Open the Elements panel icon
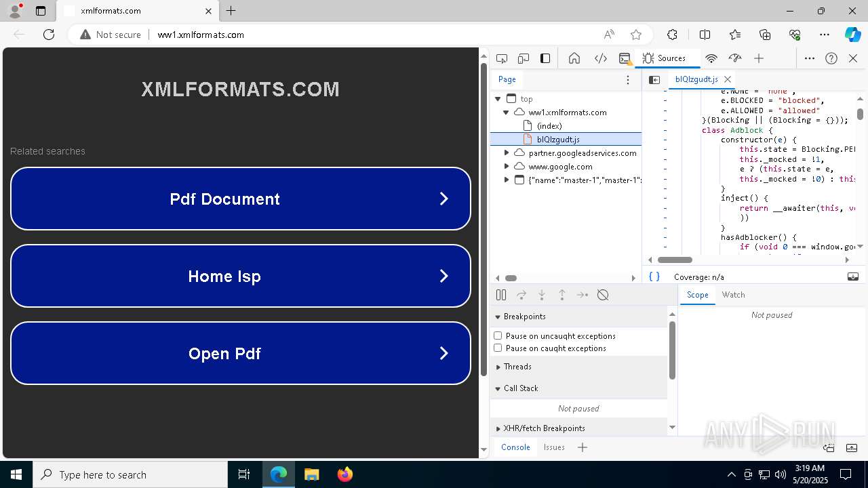Image resolution: width=868 pixels, height=488 pixels. pos(601,58)
